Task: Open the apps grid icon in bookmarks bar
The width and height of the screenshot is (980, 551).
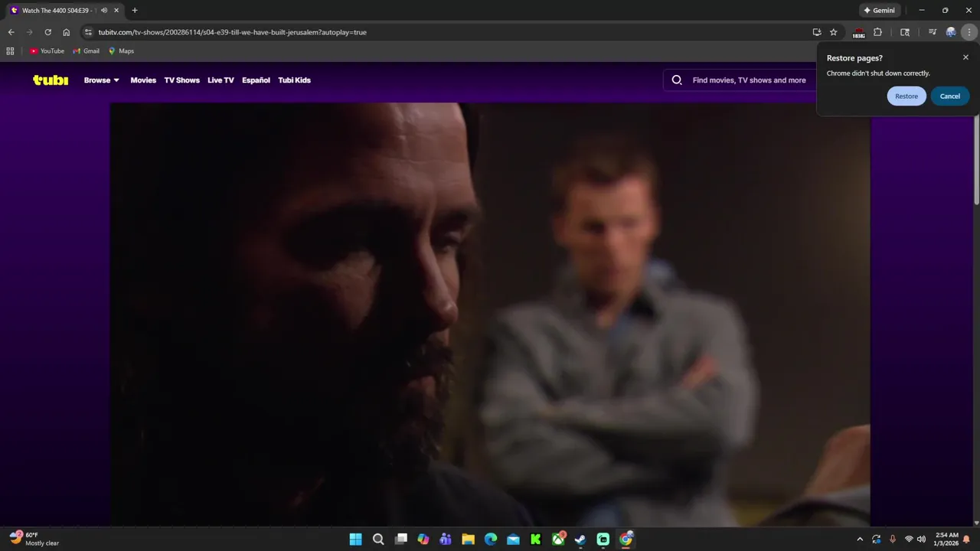Action: pos(10,51)
